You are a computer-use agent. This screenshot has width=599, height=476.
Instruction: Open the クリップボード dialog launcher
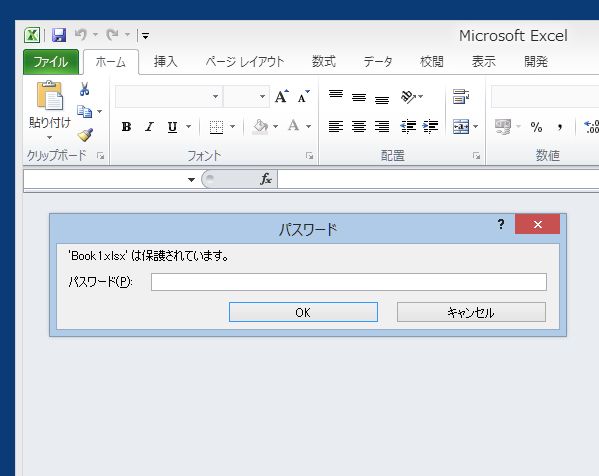[x=100, y=155]
